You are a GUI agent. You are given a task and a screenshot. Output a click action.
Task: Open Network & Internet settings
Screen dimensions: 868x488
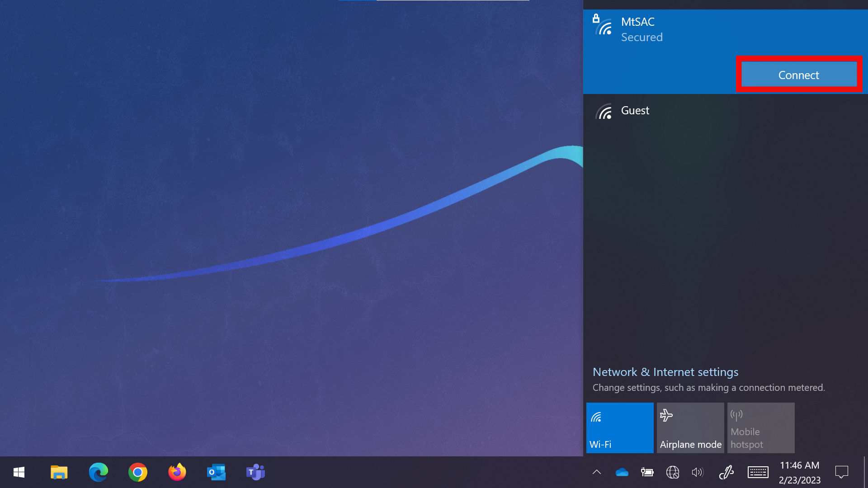[665, 372]
